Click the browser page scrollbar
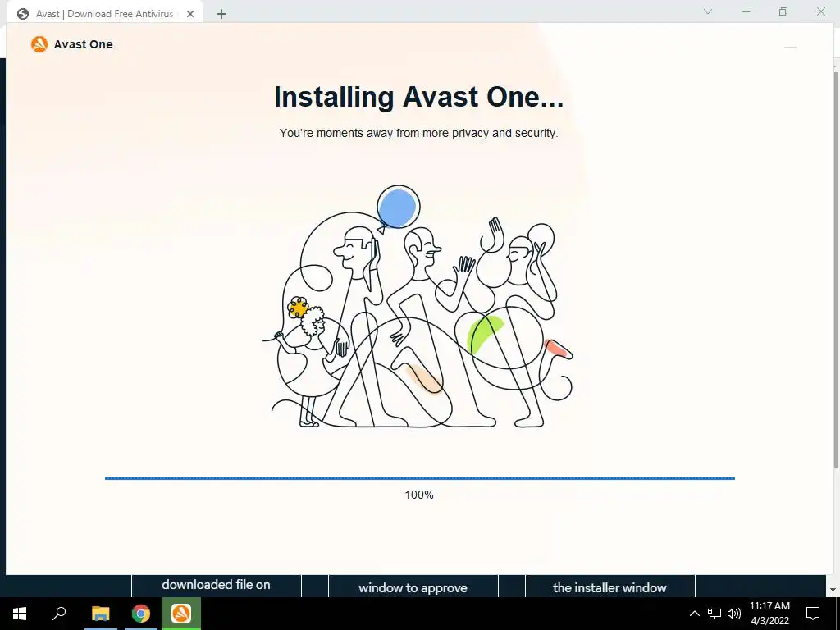The image size is (840, 630). (x=836, y=268)
